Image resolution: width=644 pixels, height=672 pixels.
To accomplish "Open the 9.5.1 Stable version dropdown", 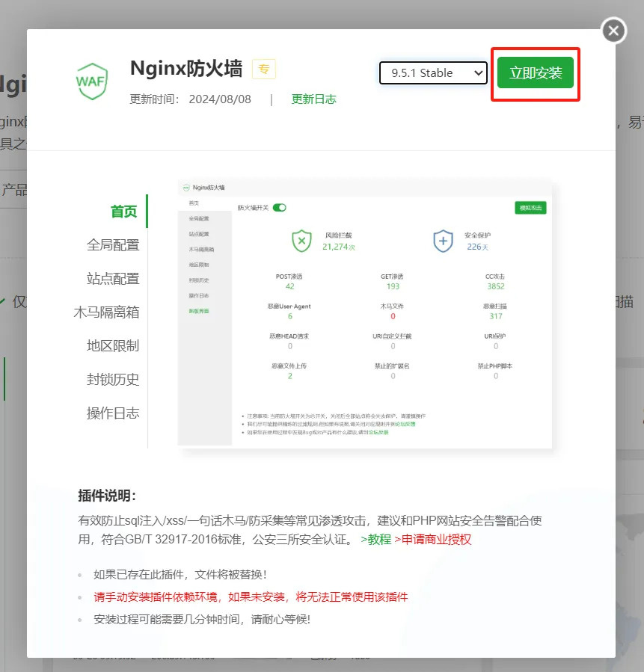I will 433,73.
